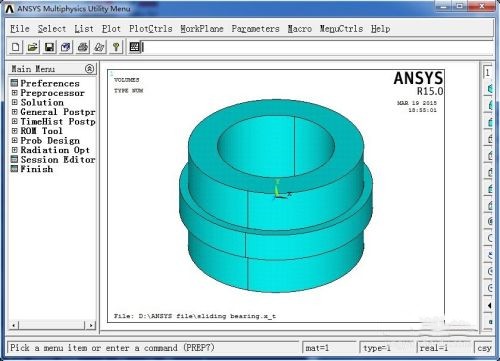
Task: Click the ANSYS Help question mark icon
Action: [x=116, y=47]
